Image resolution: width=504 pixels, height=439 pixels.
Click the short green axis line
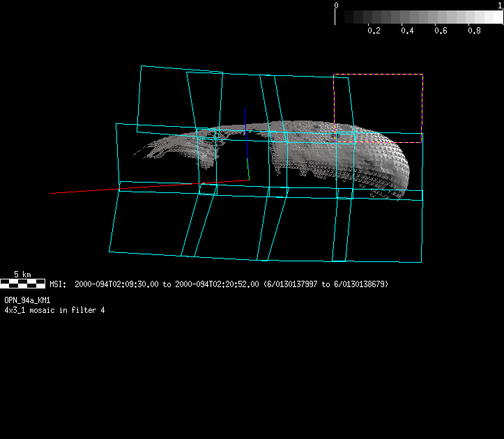pos(247,169)
